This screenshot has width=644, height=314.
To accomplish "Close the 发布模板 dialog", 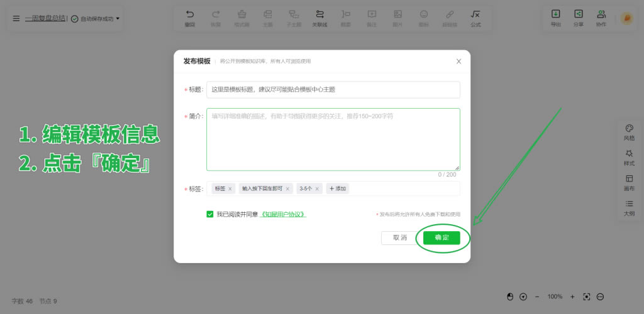I will pyautogui.click(x=458, y=62).
